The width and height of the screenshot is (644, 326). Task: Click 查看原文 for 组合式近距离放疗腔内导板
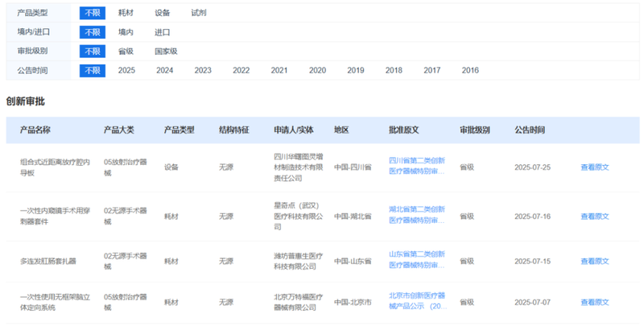tap(595, 167)
